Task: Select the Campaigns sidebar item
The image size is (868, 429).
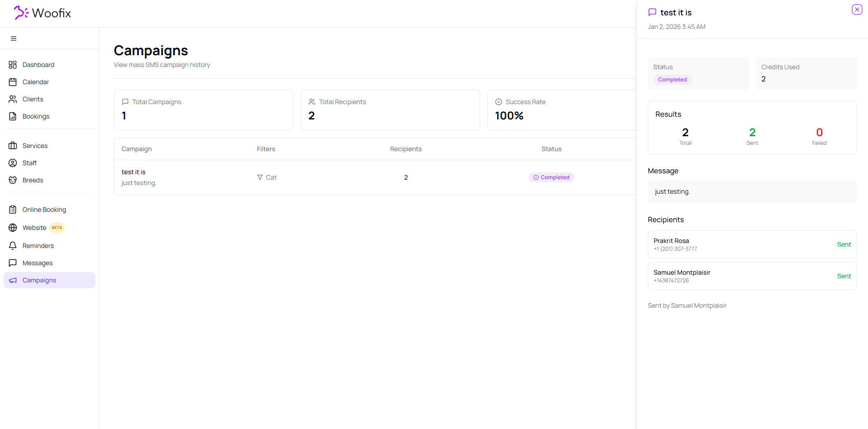Action: pos(39,280)
